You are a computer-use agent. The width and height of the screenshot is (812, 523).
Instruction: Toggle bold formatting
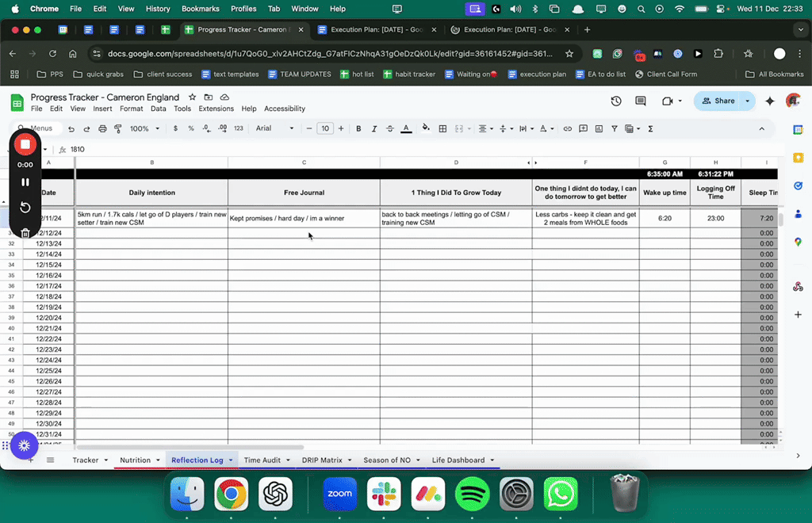click(x=358, y=129)
